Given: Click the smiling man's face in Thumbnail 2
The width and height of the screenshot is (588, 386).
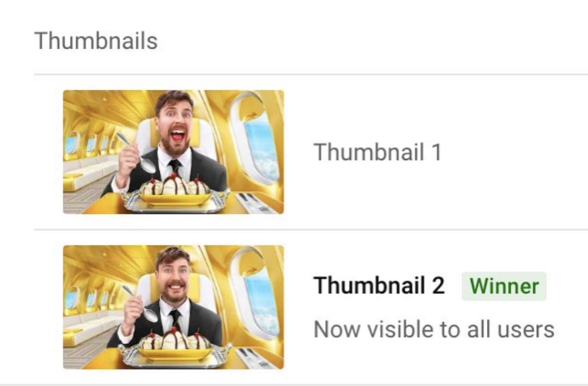Looking at the screenshot, I should [173, 277].
